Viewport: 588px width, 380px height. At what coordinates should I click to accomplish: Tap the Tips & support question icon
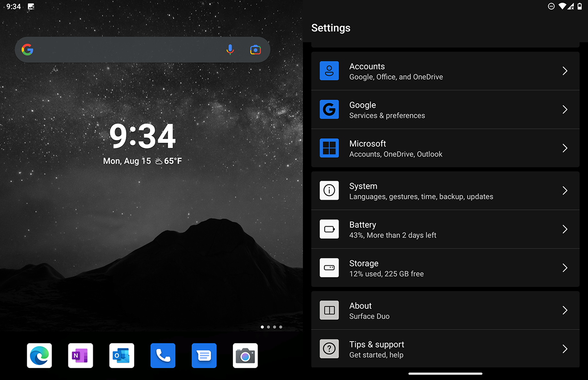[x=329, y=349]
